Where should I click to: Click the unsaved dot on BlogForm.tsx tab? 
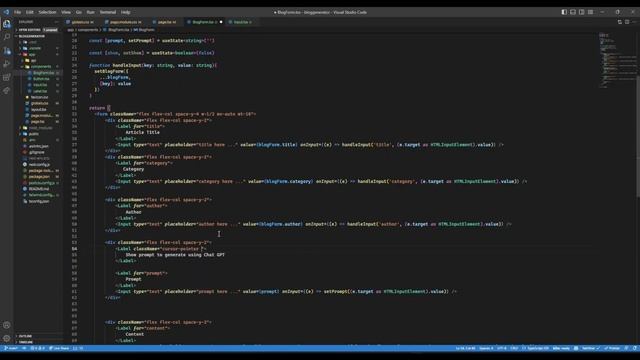coord(221,22)
